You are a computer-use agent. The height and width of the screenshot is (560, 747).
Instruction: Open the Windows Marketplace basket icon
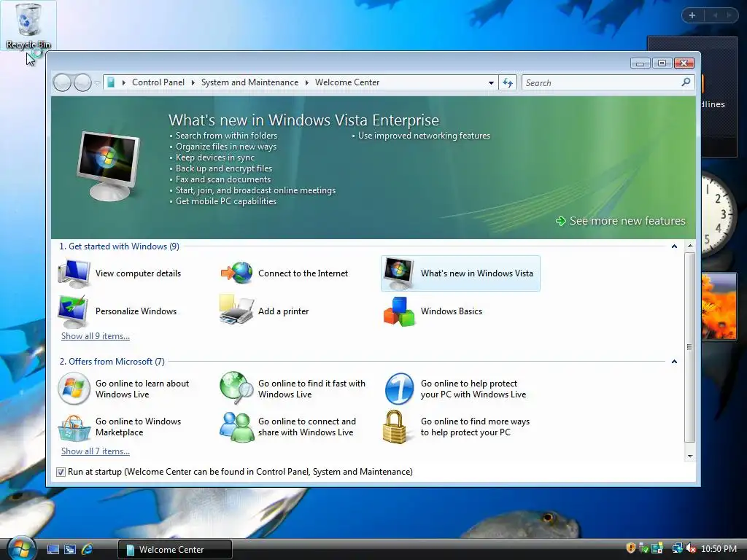(74, 427)
